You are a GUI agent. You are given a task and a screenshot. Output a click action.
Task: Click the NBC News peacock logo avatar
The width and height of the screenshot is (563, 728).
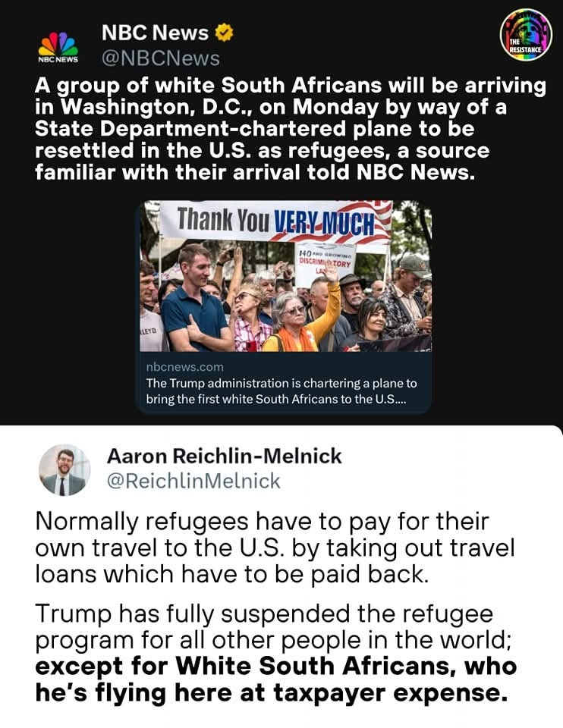click(58, 47)
